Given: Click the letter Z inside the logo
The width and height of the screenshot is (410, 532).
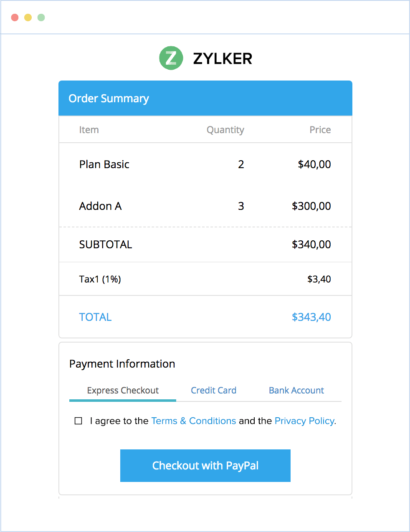Looking at the screenshot, I should 170,58.
